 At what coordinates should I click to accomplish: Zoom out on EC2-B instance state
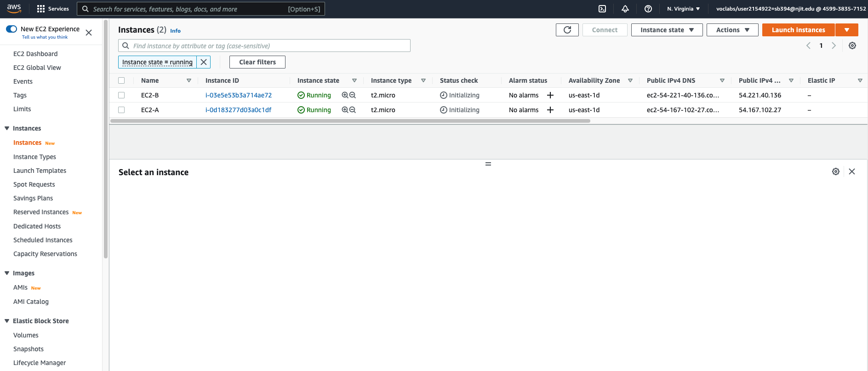tap(353, 95)
